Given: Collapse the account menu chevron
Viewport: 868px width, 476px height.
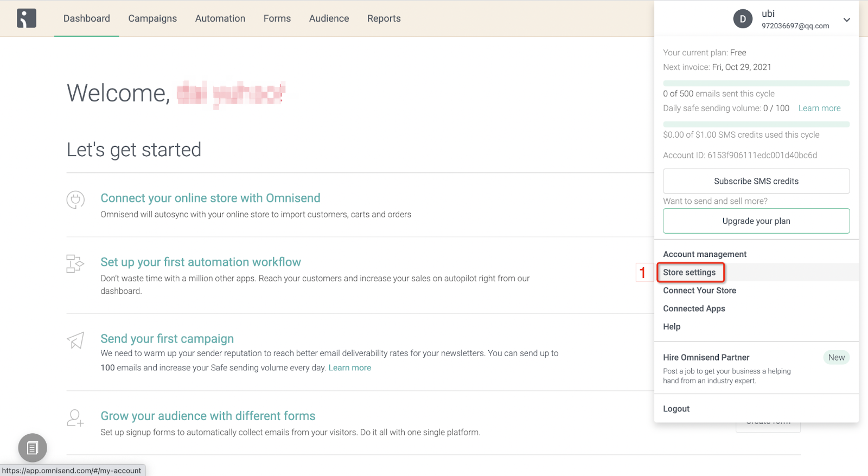Looking at the screenshot, I should (846, 20).
